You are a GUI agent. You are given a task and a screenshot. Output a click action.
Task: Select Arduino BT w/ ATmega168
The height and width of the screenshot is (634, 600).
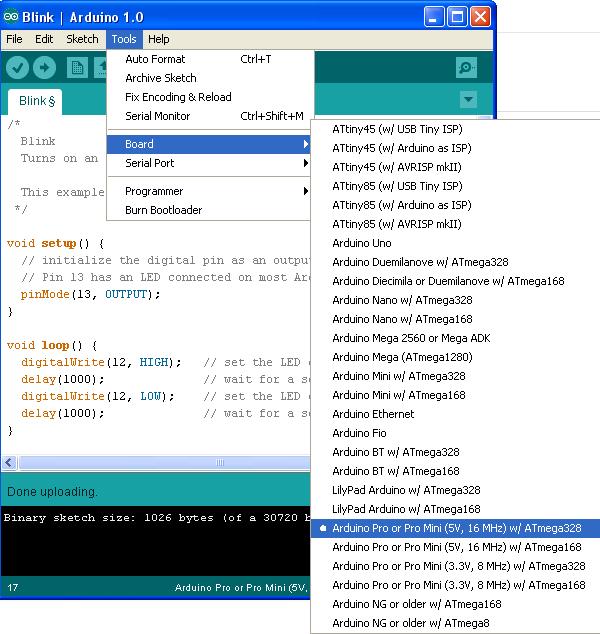[x=456, y=471]
